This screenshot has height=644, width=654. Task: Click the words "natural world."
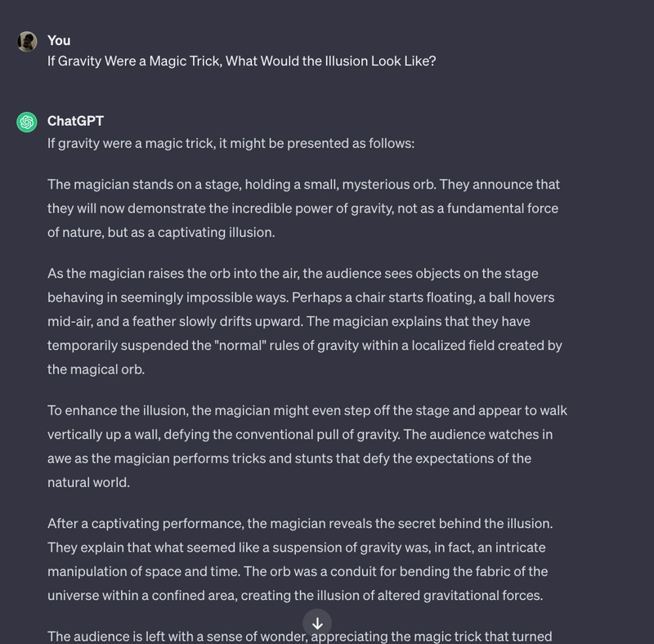pos(88,482)
